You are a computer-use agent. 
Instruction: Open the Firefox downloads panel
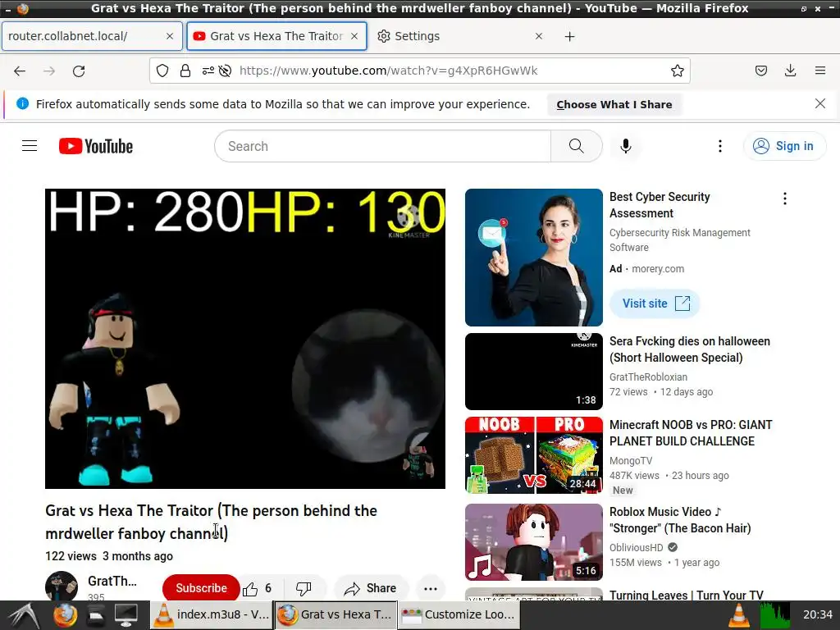coord(790,71)
